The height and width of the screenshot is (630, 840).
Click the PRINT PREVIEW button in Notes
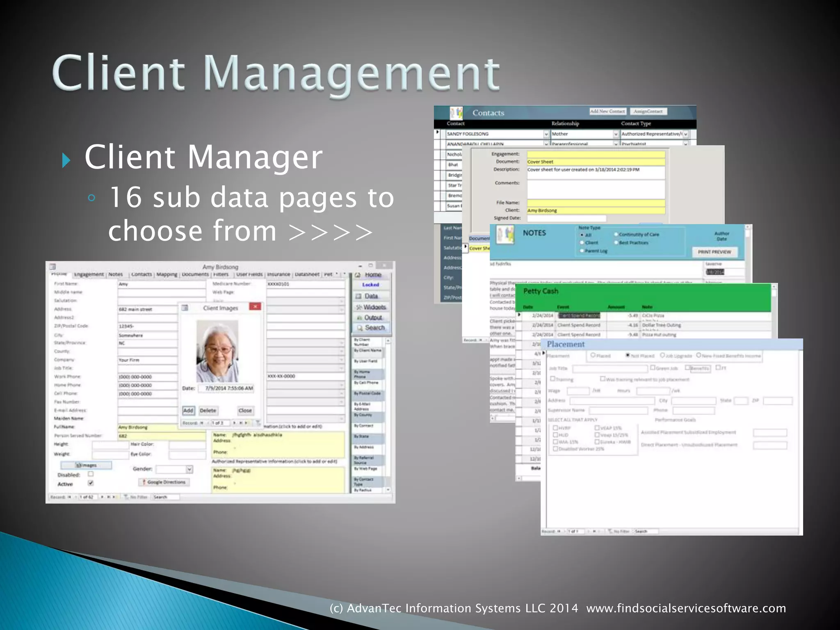pyautogui.click(x=714, y=252)
